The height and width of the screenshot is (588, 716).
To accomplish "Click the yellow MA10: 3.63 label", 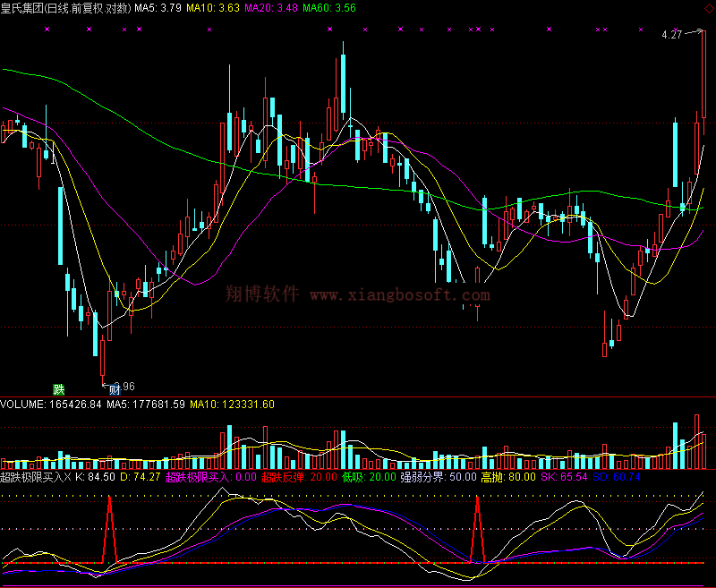I will coord(212,8).
